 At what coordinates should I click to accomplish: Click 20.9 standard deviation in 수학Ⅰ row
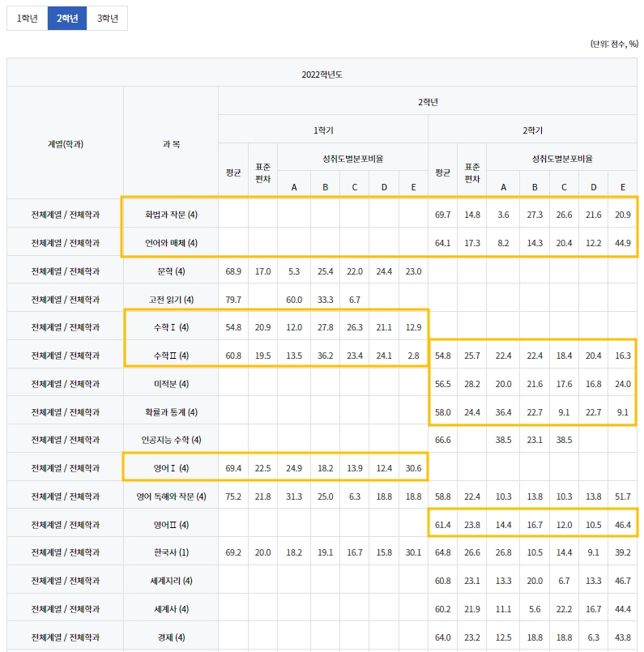tap(262, 327)
